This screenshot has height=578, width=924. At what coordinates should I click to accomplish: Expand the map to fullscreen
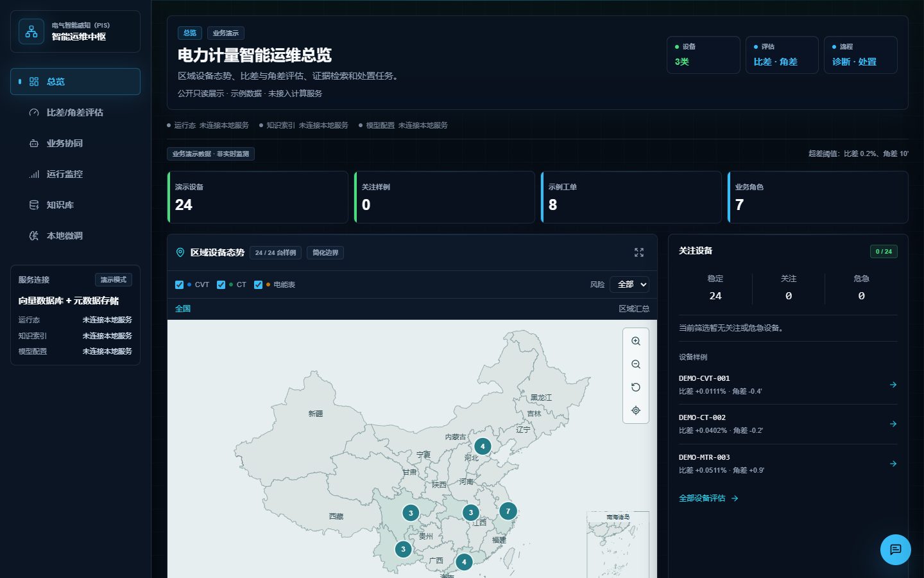[639, 252]
